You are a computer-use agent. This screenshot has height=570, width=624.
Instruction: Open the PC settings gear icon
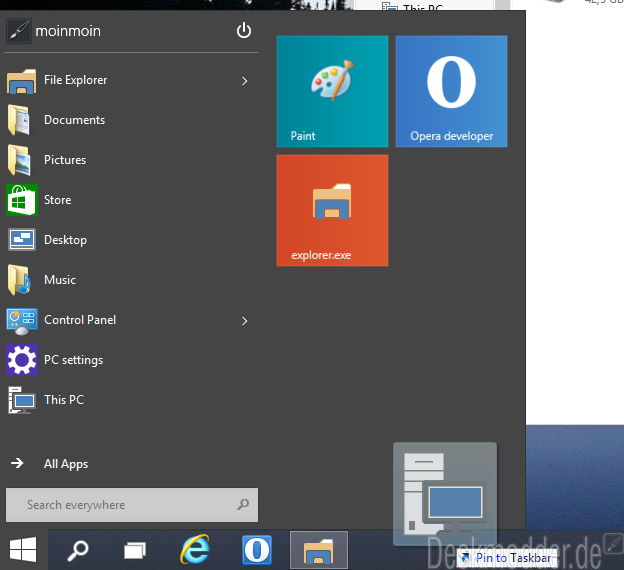coord(22,360)
